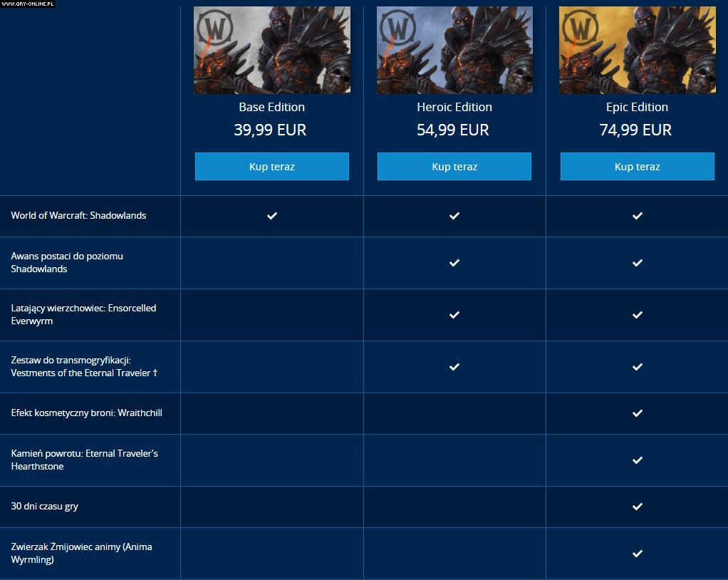Click the Latający wierzchowiec: Ensorcelled Everwyrm label
Image resolution: width=728 pixels, height=580 pixels.
[x=83, y=314]
